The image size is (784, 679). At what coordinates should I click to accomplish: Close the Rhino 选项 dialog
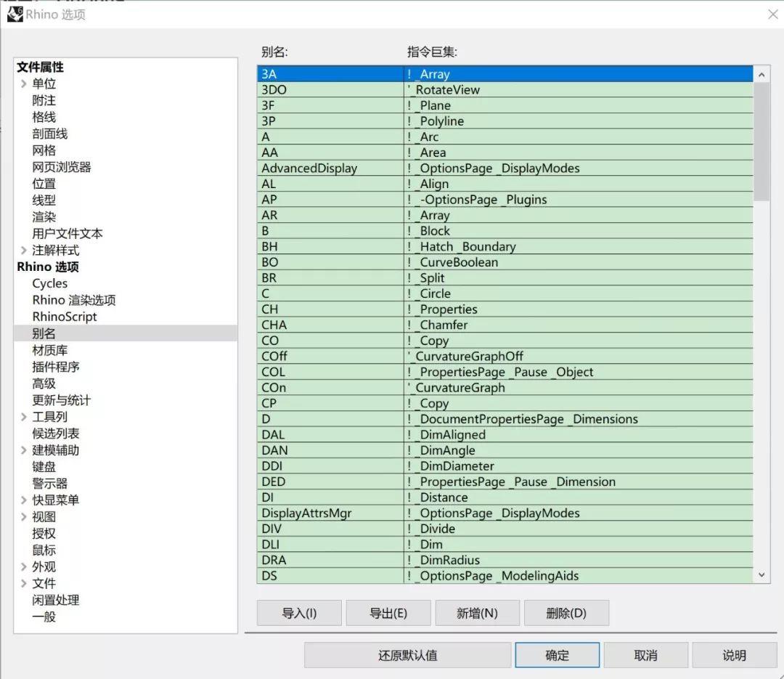click(x=772, y=14)
